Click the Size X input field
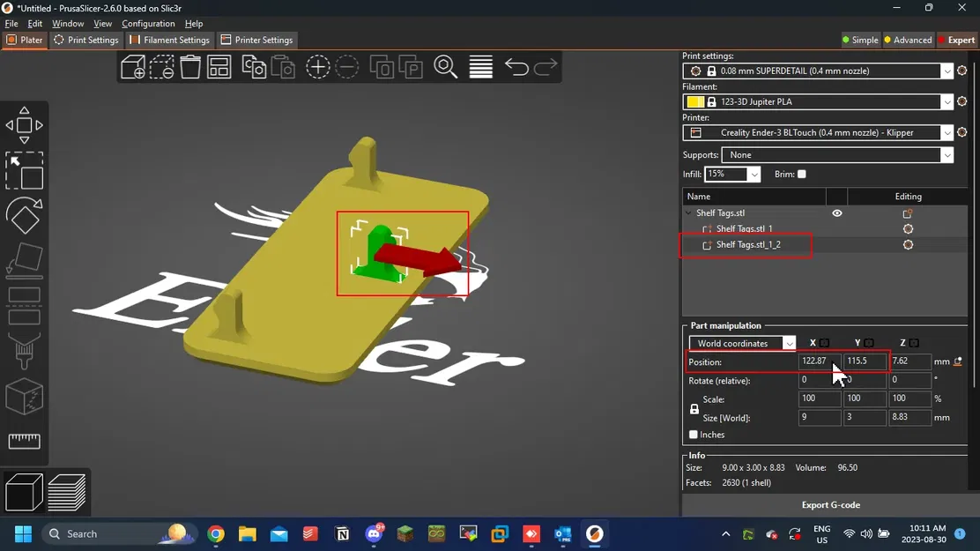 (820, 417)
